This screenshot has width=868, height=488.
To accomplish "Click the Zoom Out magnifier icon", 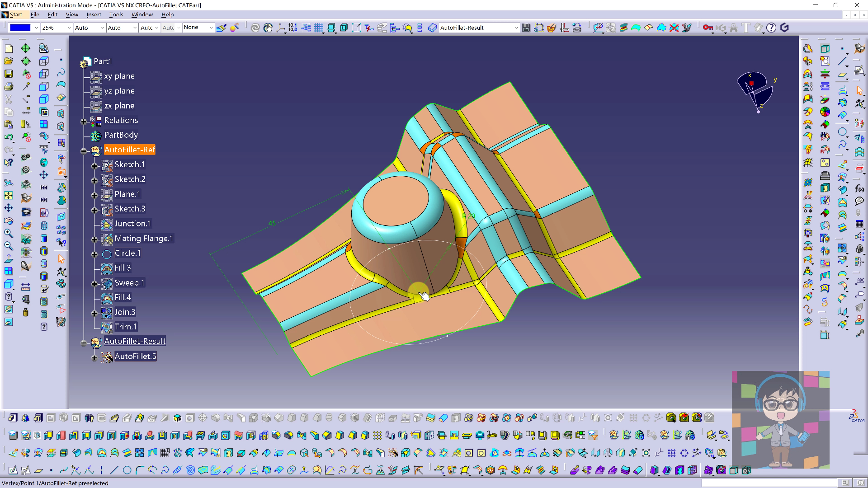I will [9, 246].
